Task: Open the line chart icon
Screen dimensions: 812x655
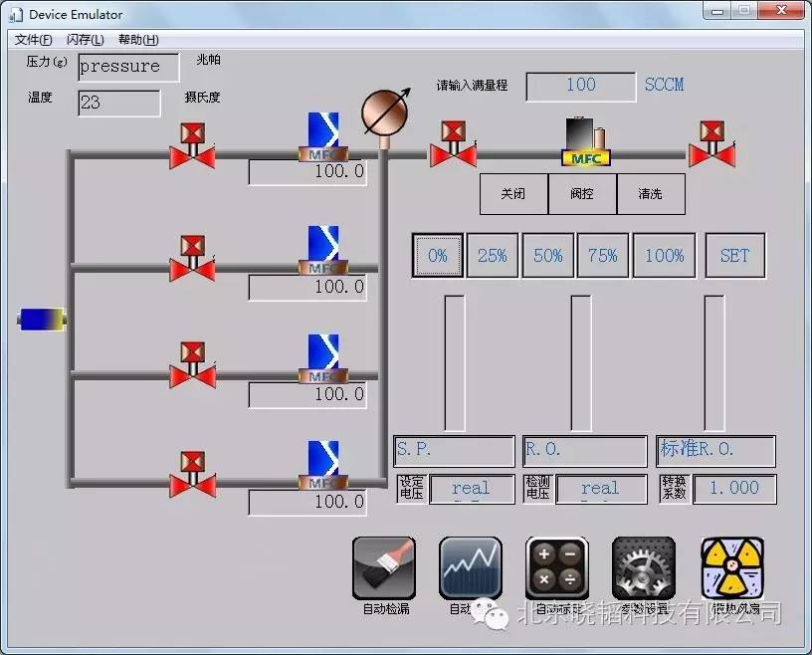Action: click(x=470, y=568)
